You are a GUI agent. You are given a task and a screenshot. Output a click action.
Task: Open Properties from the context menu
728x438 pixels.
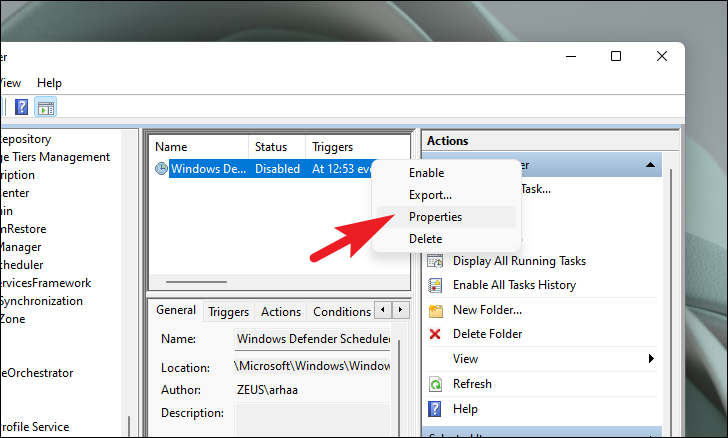point(446,217)
